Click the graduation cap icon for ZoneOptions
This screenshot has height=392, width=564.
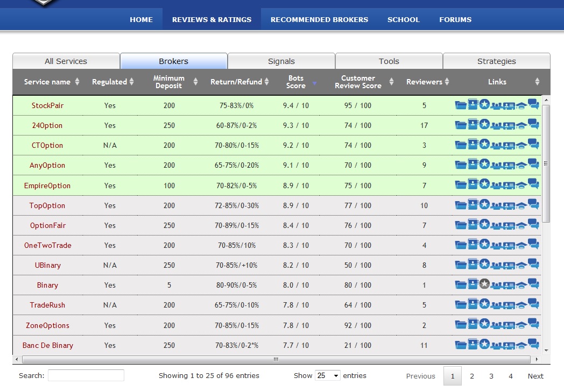pyautogui.click(x=521, y=325)
